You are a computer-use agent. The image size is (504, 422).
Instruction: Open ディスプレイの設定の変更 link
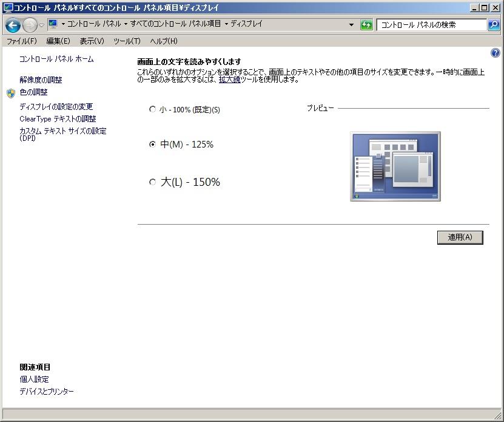coord(56,106)
